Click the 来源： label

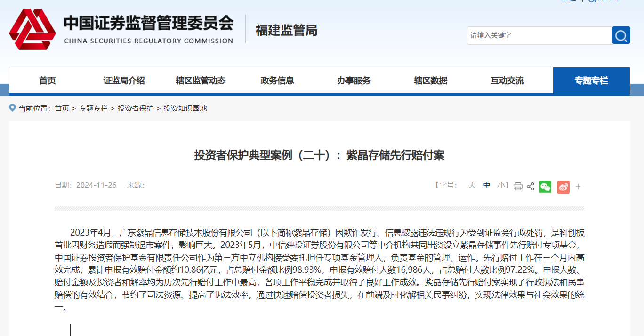(x=136, y=185)
